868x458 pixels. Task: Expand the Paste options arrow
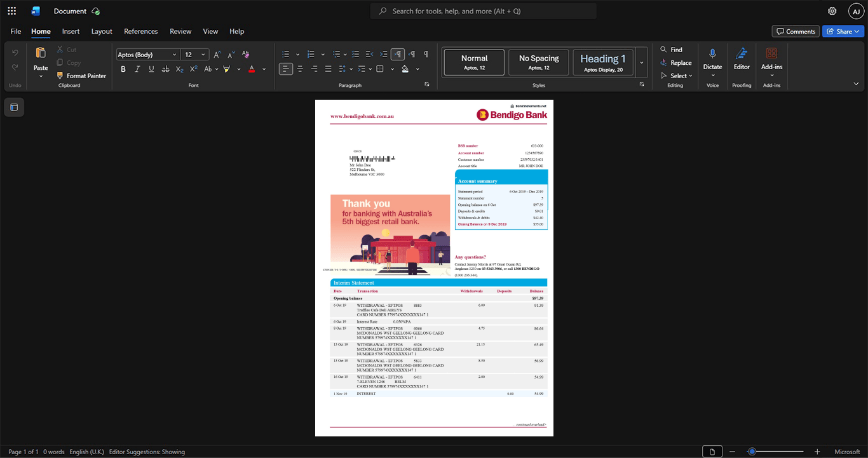point(41,76)
